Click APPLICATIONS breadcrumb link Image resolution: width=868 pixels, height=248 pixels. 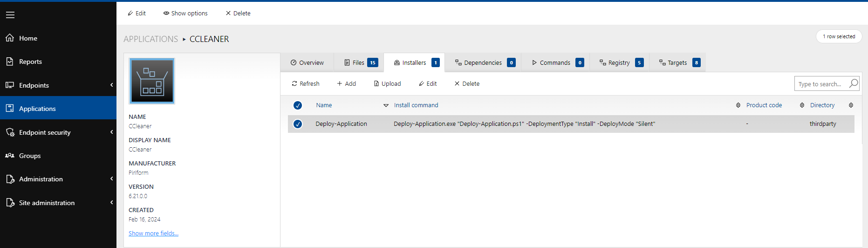150,39
